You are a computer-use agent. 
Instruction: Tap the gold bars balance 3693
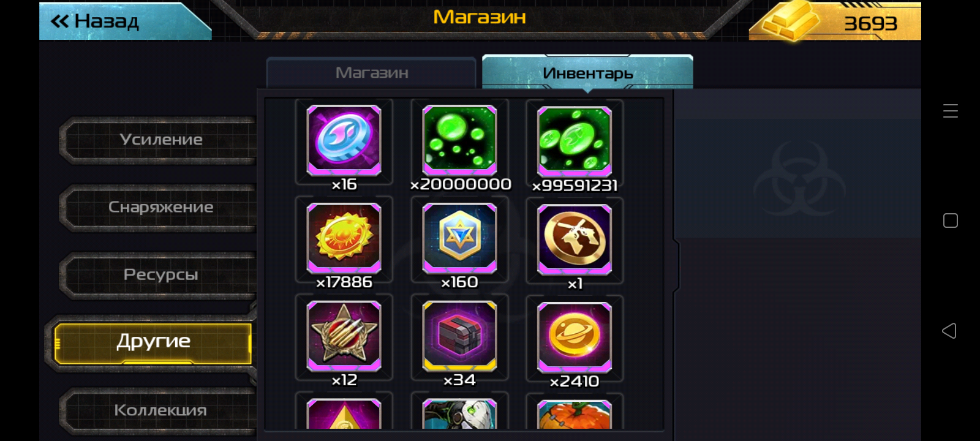tap(835, 21)
